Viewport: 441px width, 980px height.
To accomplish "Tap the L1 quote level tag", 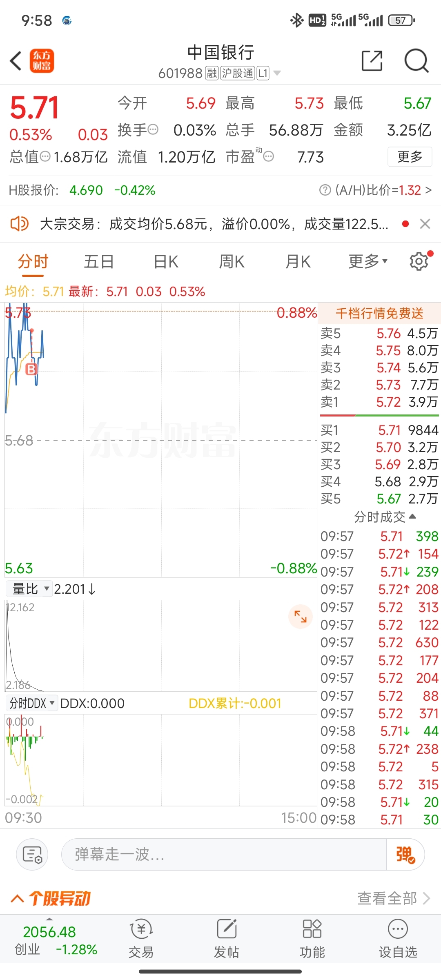I will [x=263, y=73].
